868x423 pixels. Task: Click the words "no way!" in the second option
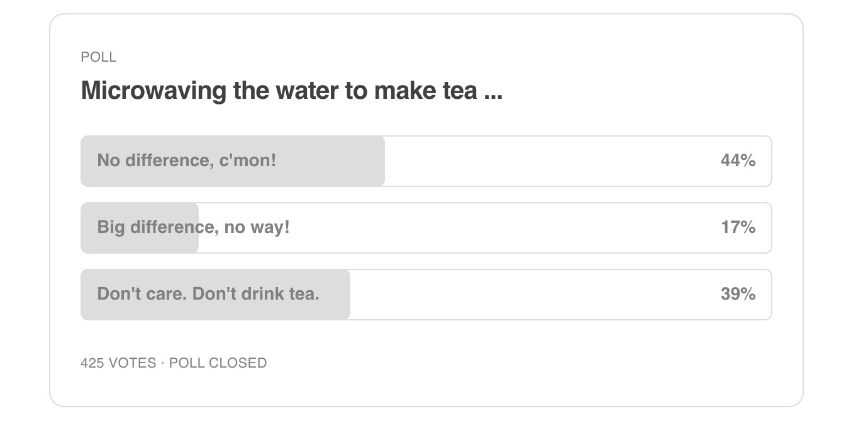click(257, 227)
